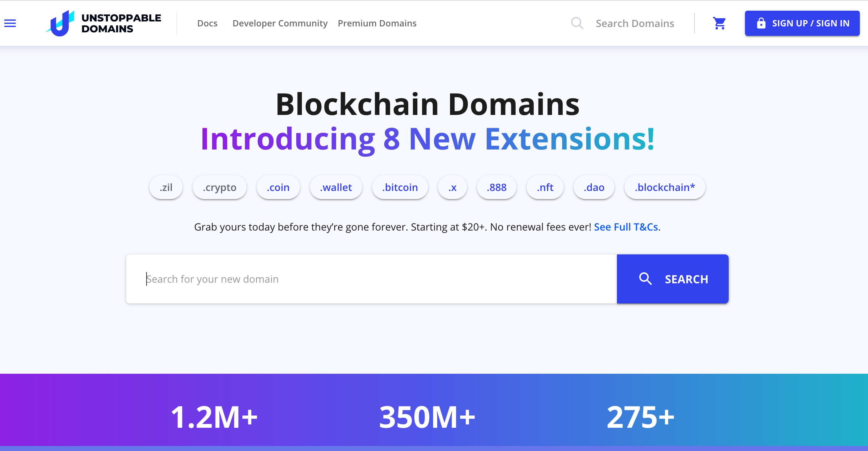Viewport: 868px width, 451px height.
Task: Click the main domain search field
Action: coord(371,279)
